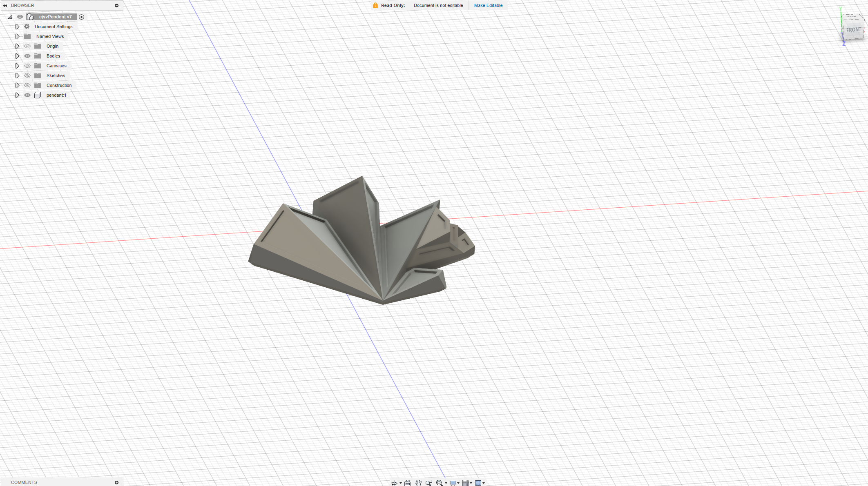Image resolution: width=868 pixels, height=486 pixels.
Task: Click the orange lock Read-Only icon
Action: [375, 5]
